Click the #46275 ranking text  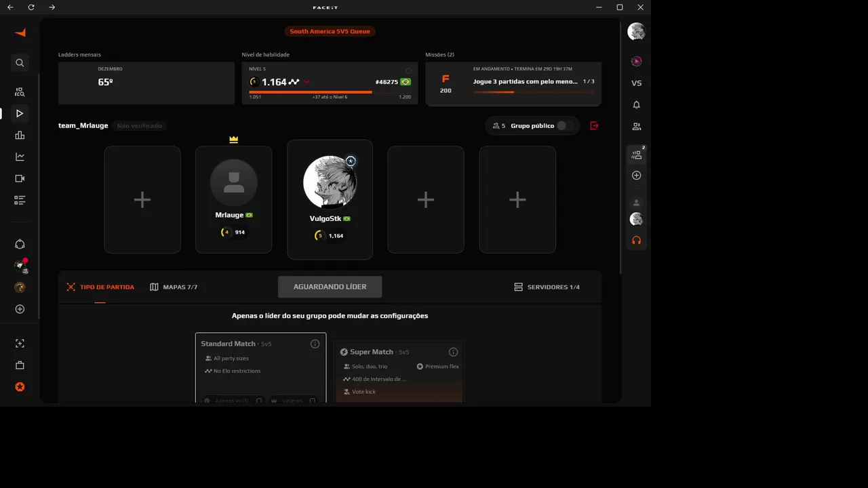point(387,82)
